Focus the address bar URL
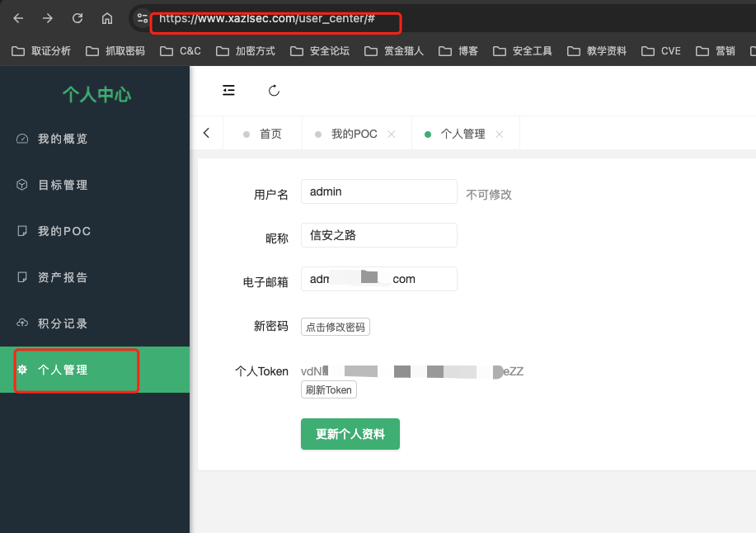 (266, 18)
